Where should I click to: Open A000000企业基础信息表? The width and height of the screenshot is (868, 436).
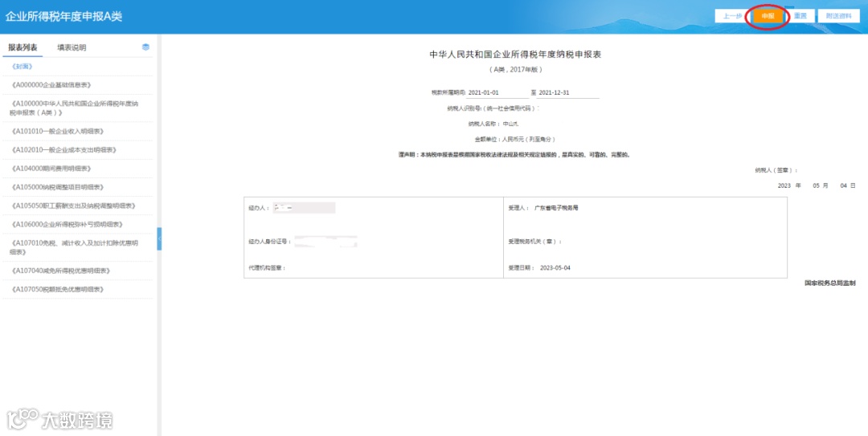(51, 84)
